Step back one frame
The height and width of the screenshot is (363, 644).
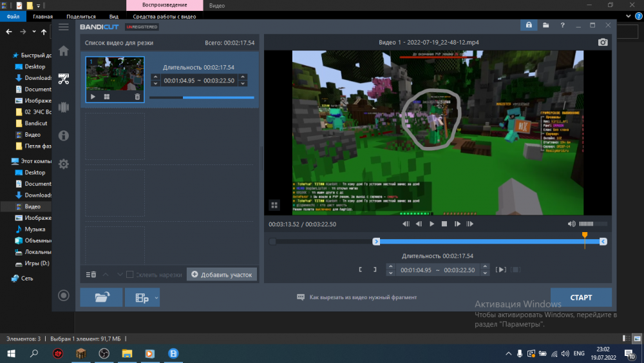(x=419, y=224)
